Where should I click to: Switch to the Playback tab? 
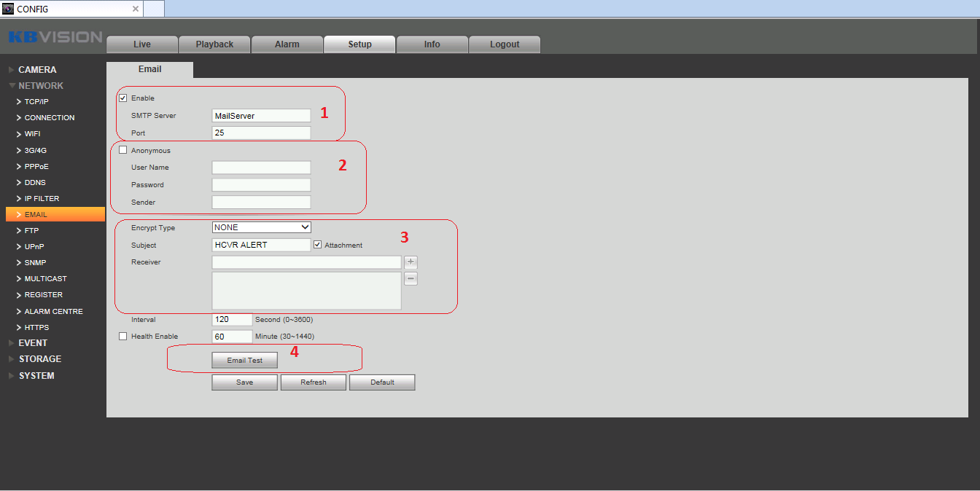[214, 44]
